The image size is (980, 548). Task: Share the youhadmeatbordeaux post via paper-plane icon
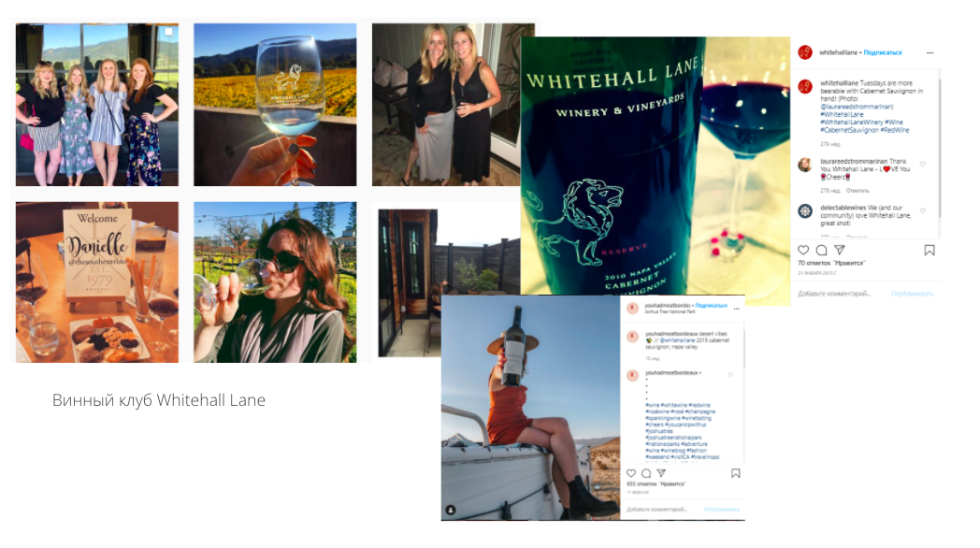(x=661, y=473)
